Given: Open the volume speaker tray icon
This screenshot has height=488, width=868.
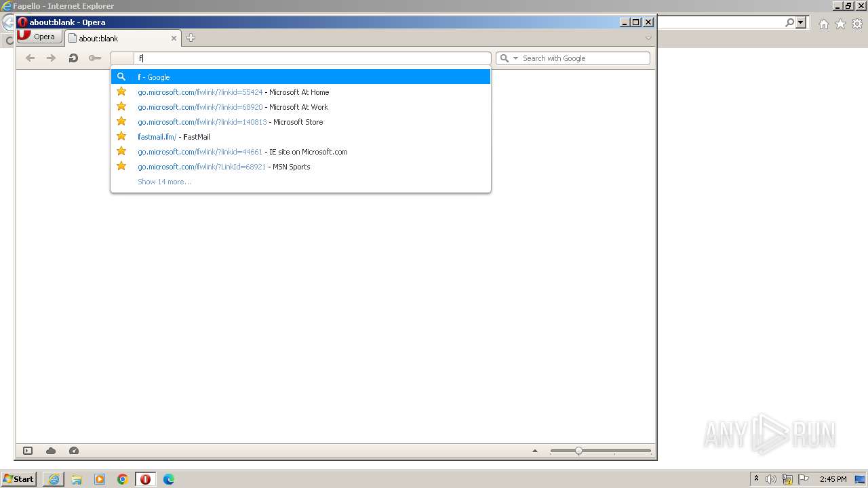Looking at the screenshot, I should 771,479.
